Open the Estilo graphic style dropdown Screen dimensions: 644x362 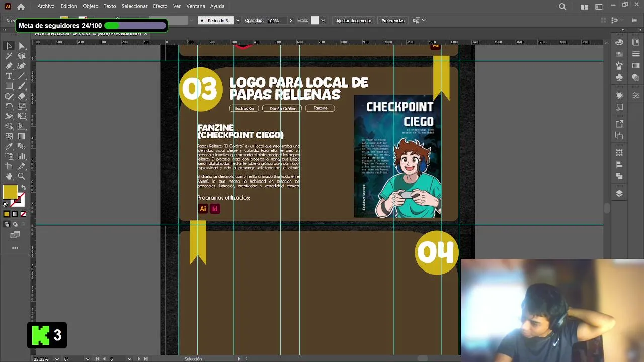(323, 21)
